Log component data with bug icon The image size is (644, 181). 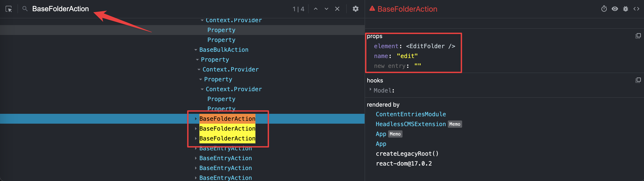tap(625, 9)
